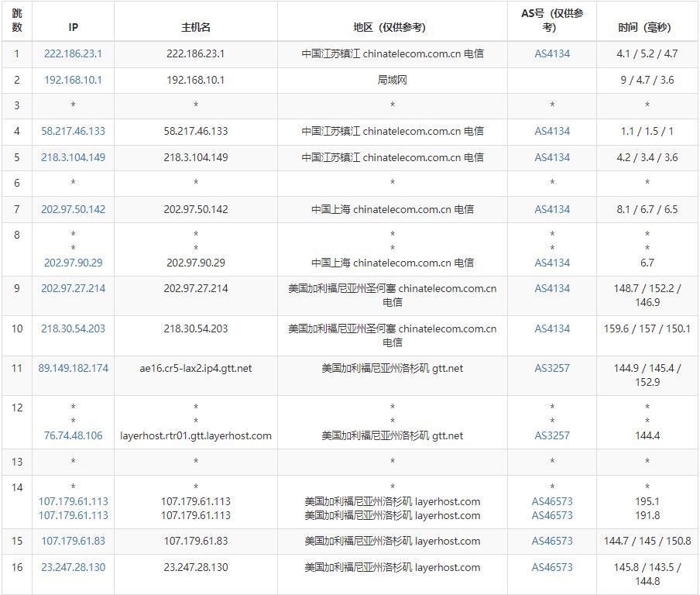Select time cell 4.1 / 5.2 / 4.7
The image size is (700, 595).
click(647, 54)
